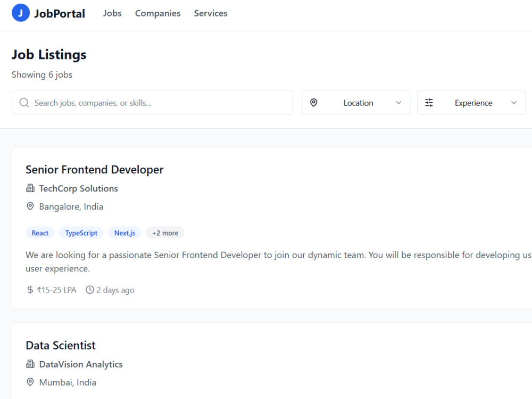Show the +2 more skills
532x399 pixels.
click(x=165, y=233)
